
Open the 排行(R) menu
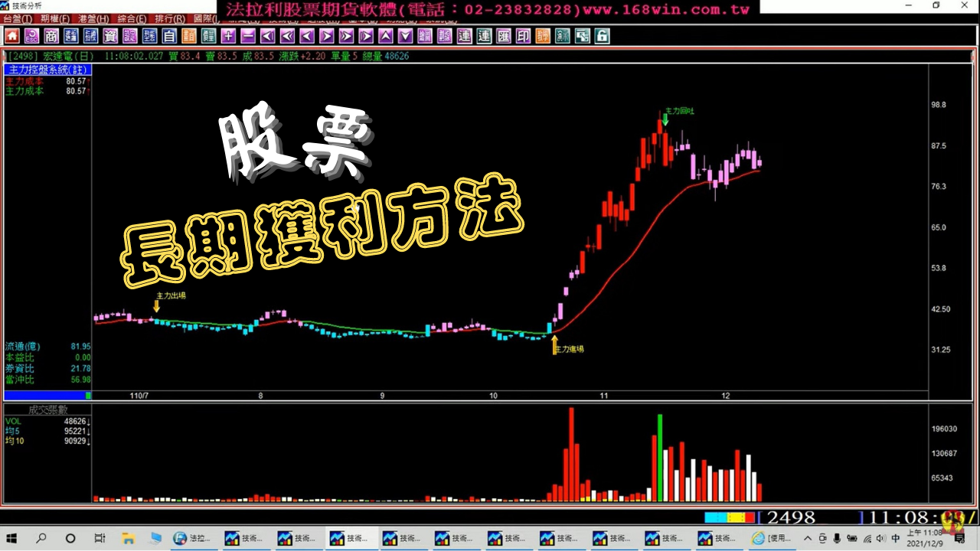[170, 18]
